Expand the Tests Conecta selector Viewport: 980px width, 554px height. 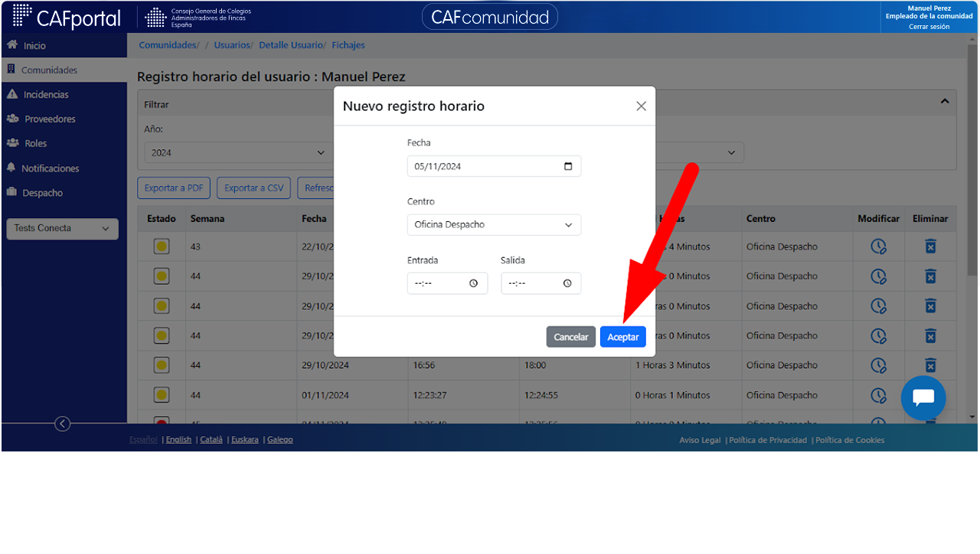click(x=62, y=229)
